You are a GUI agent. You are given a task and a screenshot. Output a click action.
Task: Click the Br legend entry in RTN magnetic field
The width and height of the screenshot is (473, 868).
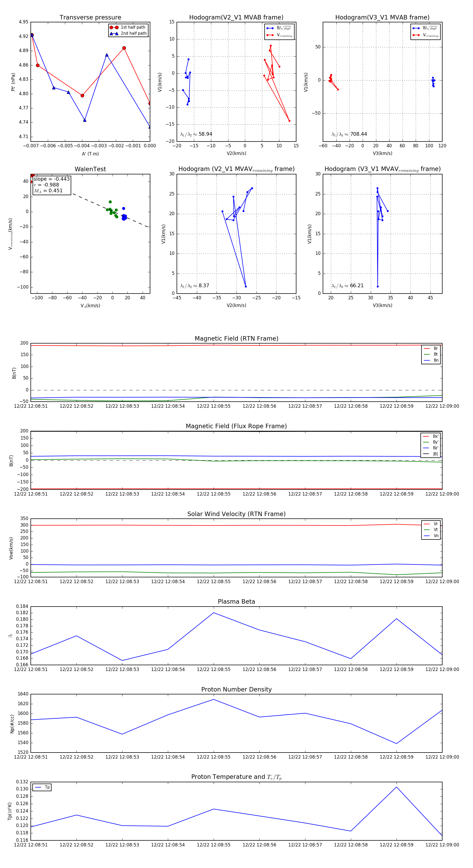(x=431, y=349)
